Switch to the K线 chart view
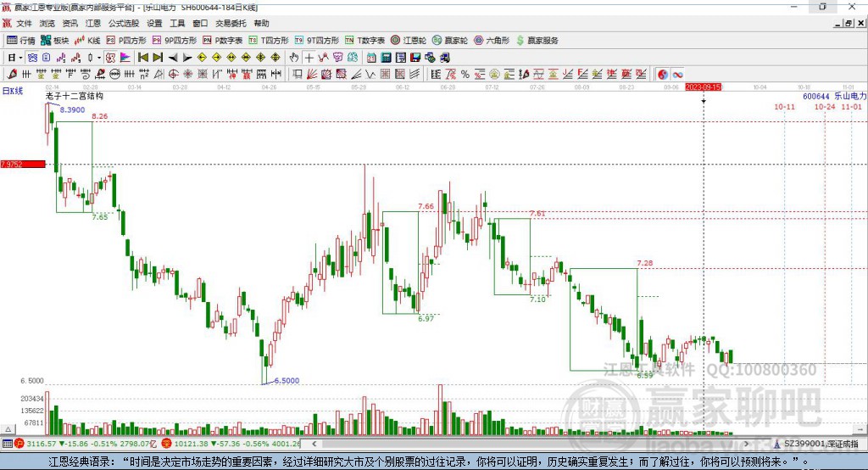Viewport: 868px width, 470px height. 87,41
